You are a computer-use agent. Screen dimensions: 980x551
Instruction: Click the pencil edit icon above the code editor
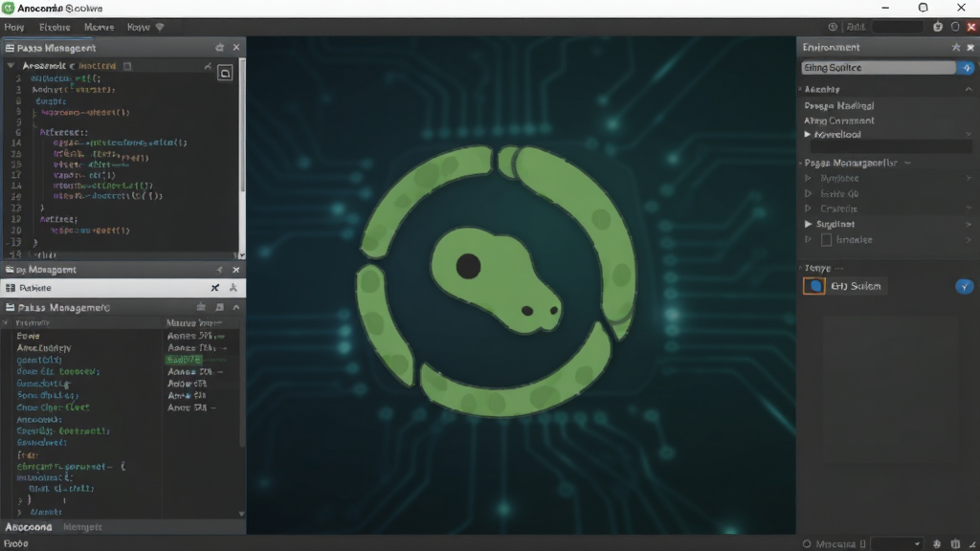[x=208, y=66]
